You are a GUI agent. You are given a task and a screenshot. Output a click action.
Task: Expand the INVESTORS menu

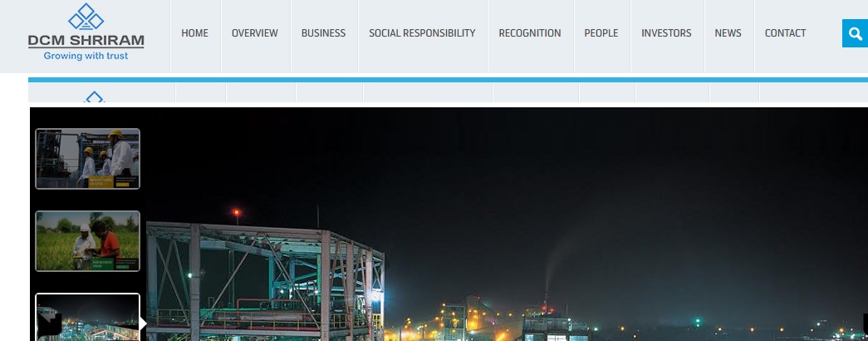click(x=666, y=33)
